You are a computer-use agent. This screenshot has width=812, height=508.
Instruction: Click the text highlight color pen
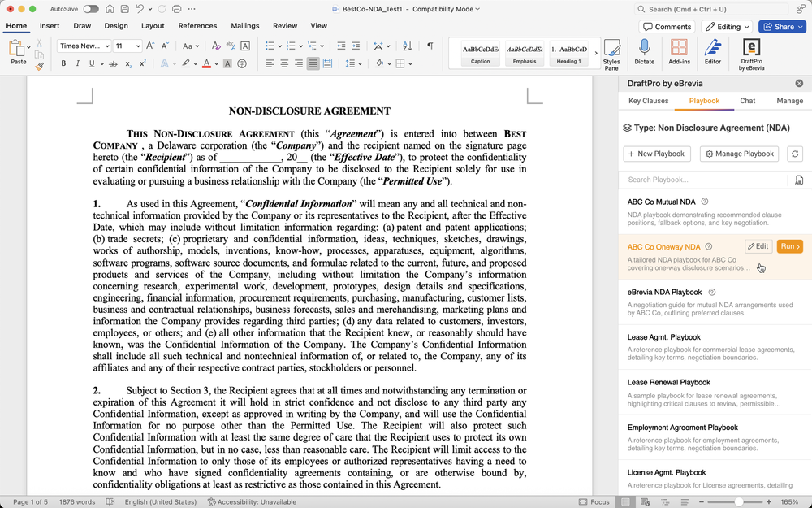point(185,63)
